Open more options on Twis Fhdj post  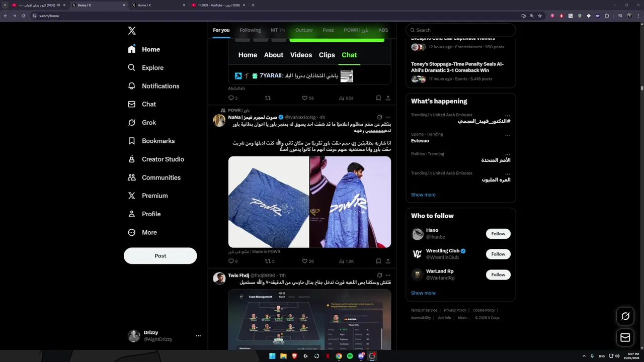pyautogui.click(x=388, y=276)
